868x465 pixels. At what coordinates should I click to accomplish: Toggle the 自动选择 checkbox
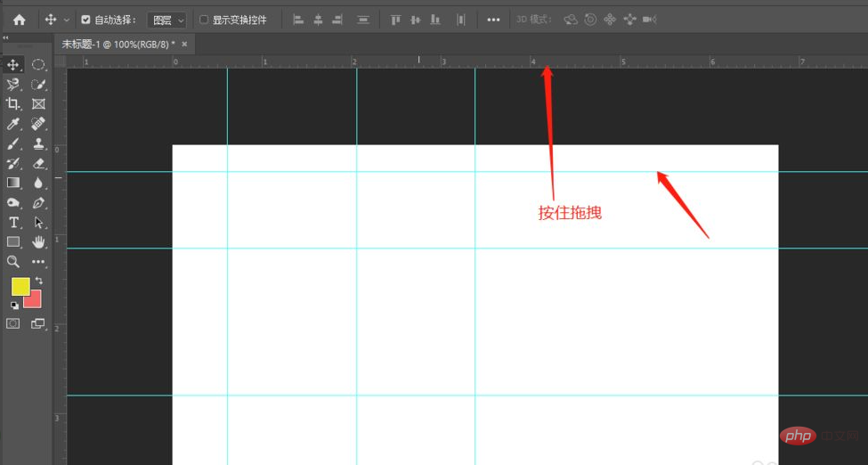point(85,20)
